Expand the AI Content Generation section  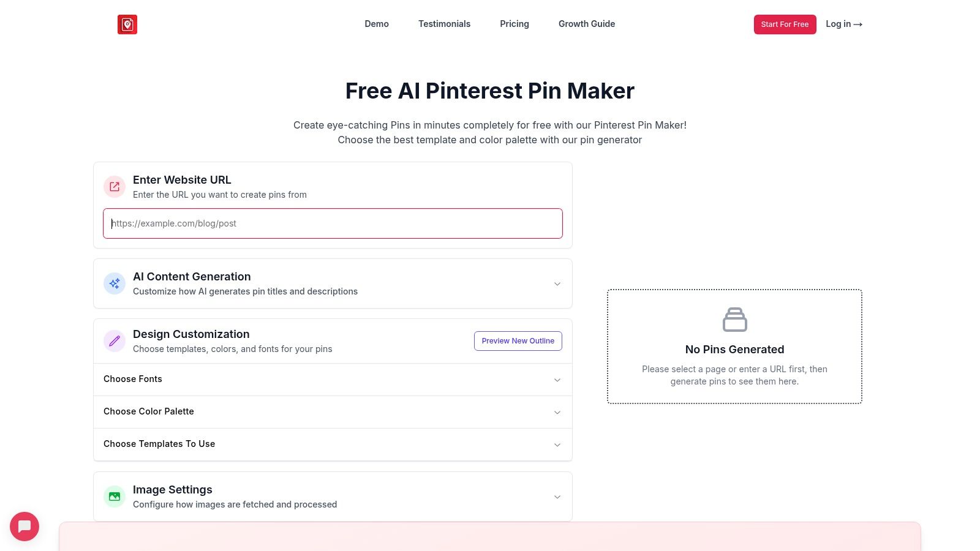[557, 283]
